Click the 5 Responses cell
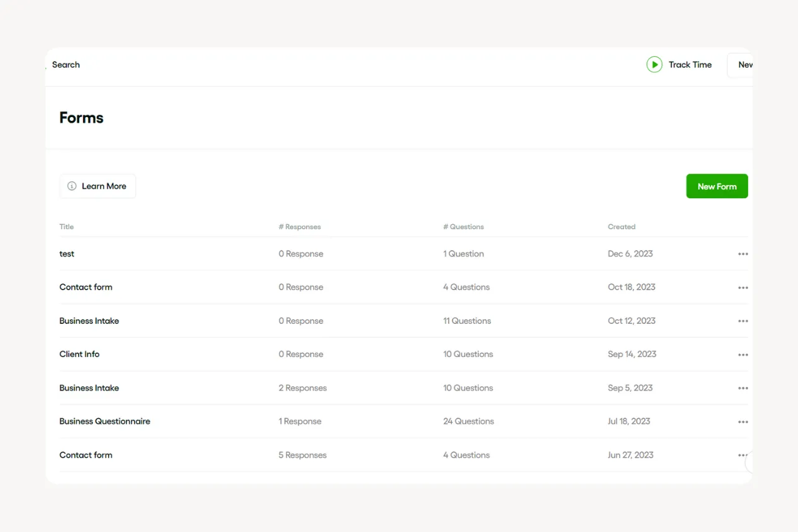Image resolution: width=798 pixels, height=532 pixels. tap(302, 455)
